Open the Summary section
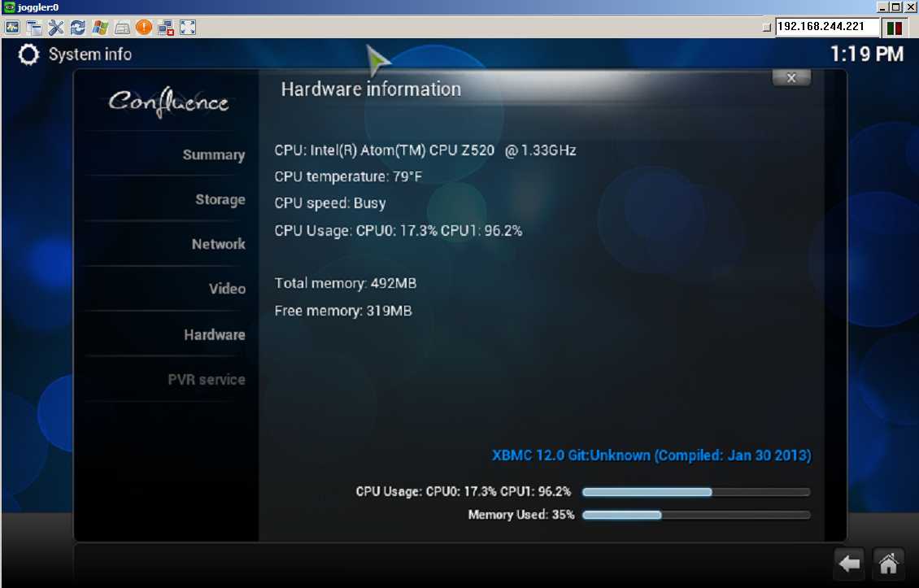Image resolution: width=919 pixels, height=588 pixels. click(x=213, y=155)
